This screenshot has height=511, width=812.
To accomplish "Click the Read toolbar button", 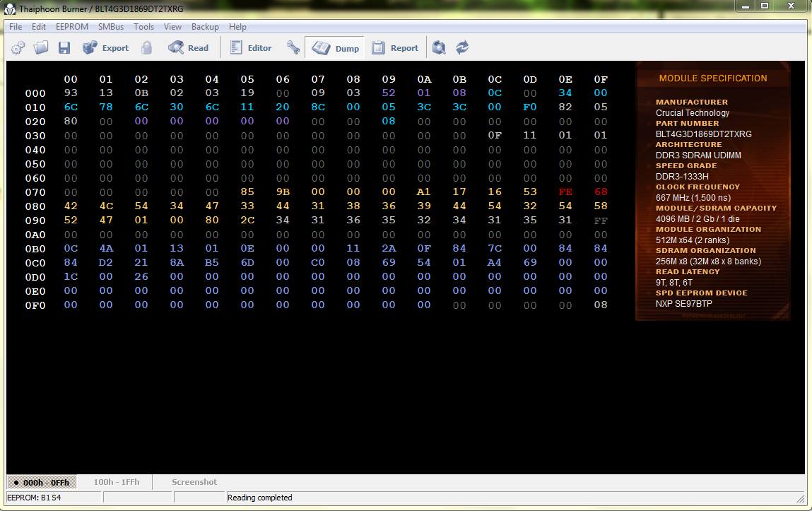I will click(x=188, y=47).
